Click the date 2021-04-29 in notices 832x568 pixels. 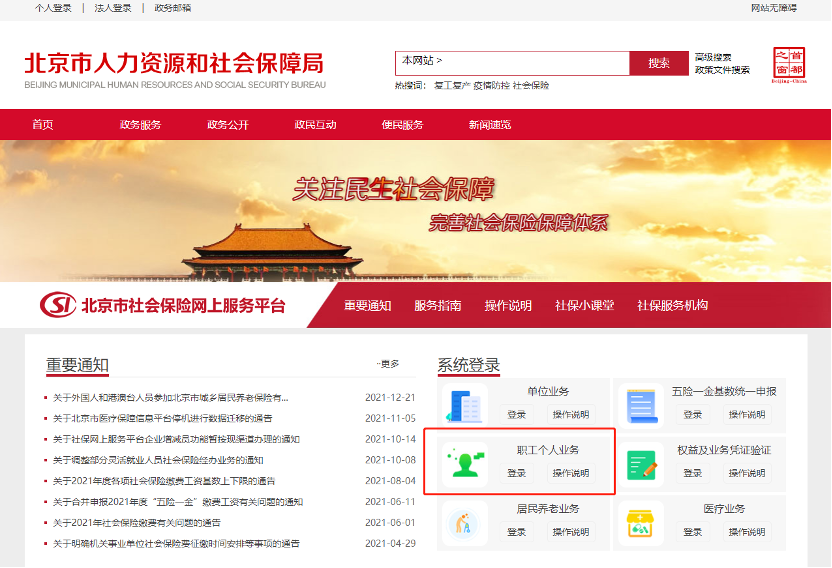[390, 544]
